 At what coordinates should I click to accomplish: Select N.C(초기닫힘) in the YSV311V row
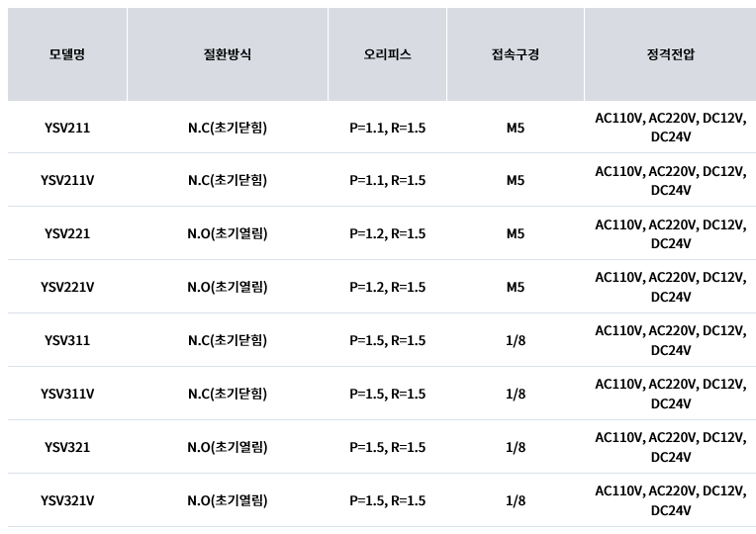[x=228, y=395]
